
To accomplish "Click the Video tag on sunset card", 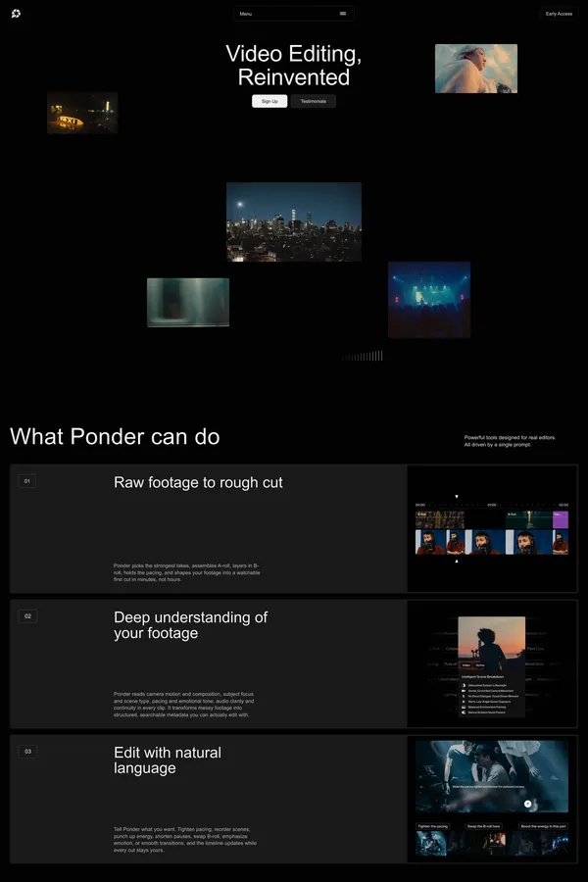I will coord(465,664).
